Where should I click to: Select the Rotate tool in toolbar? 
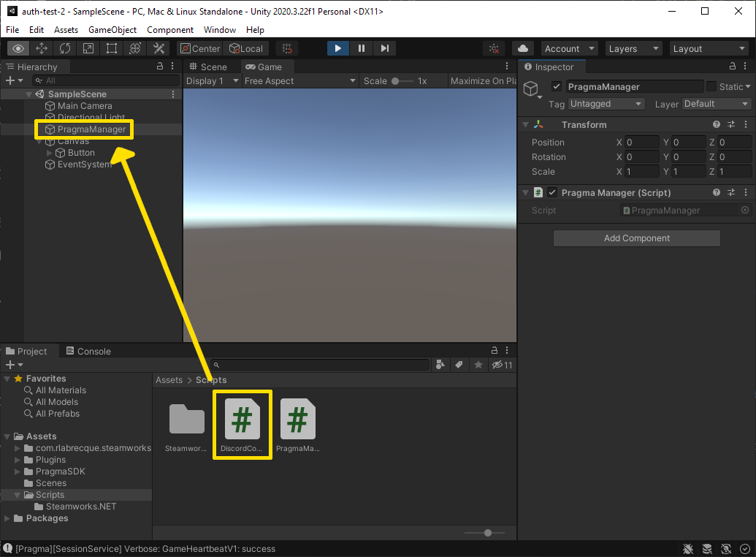point(65,48)
